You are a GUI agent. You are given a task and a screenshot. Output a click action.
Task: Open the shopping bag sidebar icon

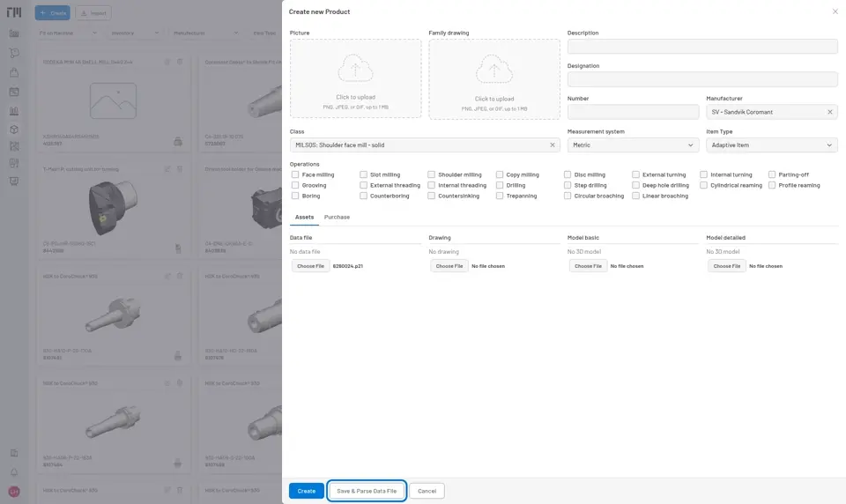14,72
